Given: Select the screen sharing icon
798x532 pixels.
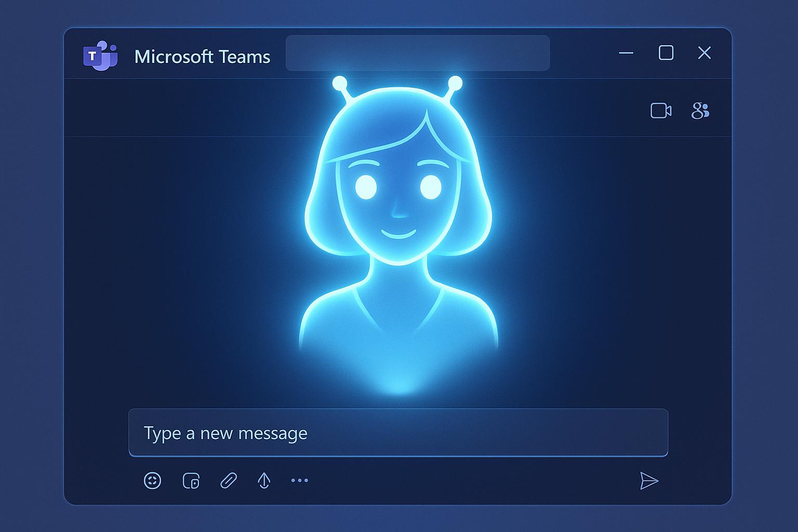Looking at the screenshot, I should 191,480.
